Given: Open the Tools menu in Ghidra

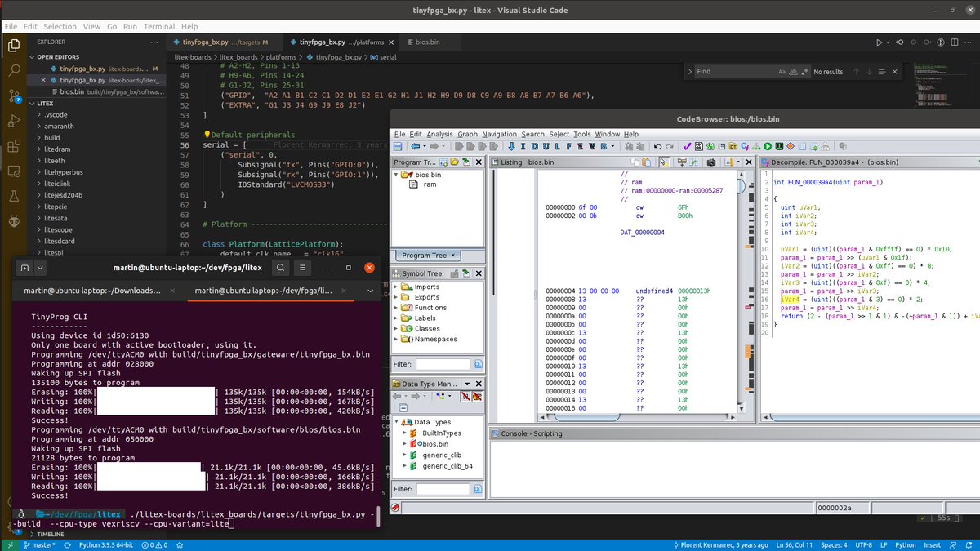Looking at the screenshot, I should 581,134.
